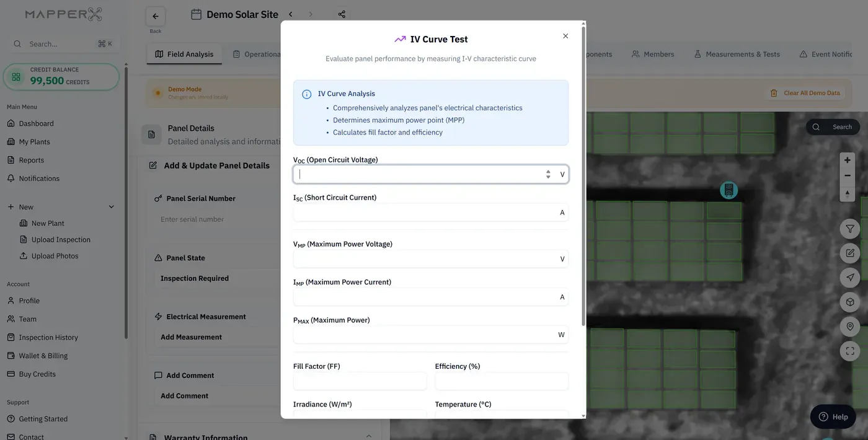Click the share icon beside Demo Solar Site
The image size is (868, 440).
(342, 14)
